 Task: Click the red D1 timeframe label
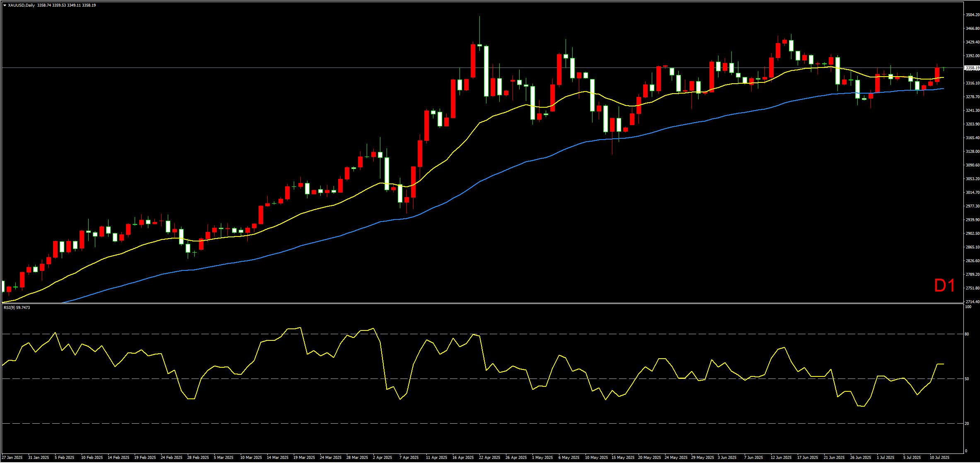coord(945,286)
